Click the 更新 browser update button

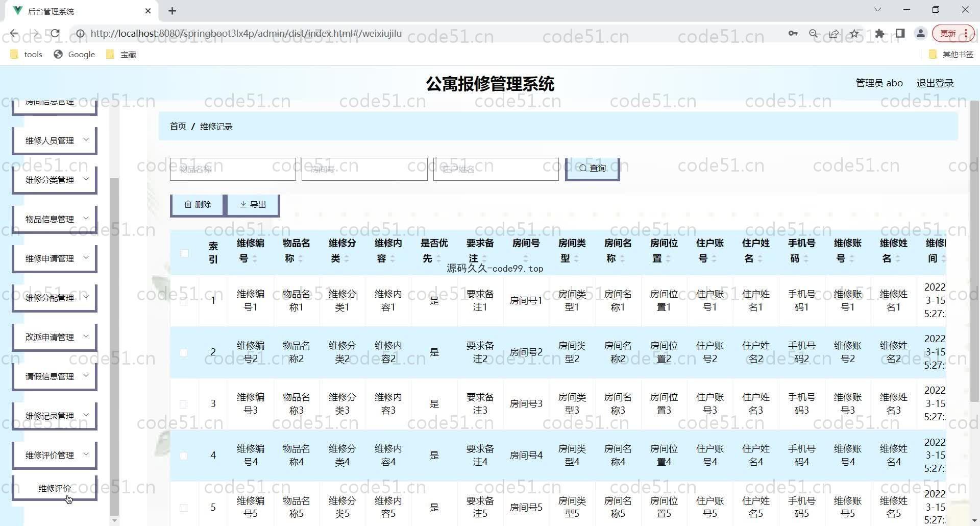pyautogui.click(x=953, y=34)
